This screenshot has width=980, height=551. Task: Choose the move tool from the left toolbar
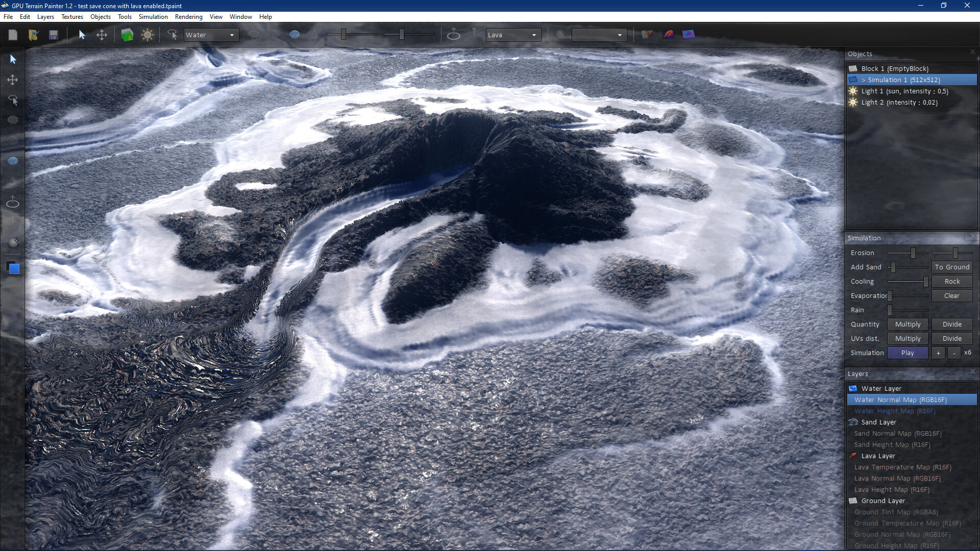point(13,80)
